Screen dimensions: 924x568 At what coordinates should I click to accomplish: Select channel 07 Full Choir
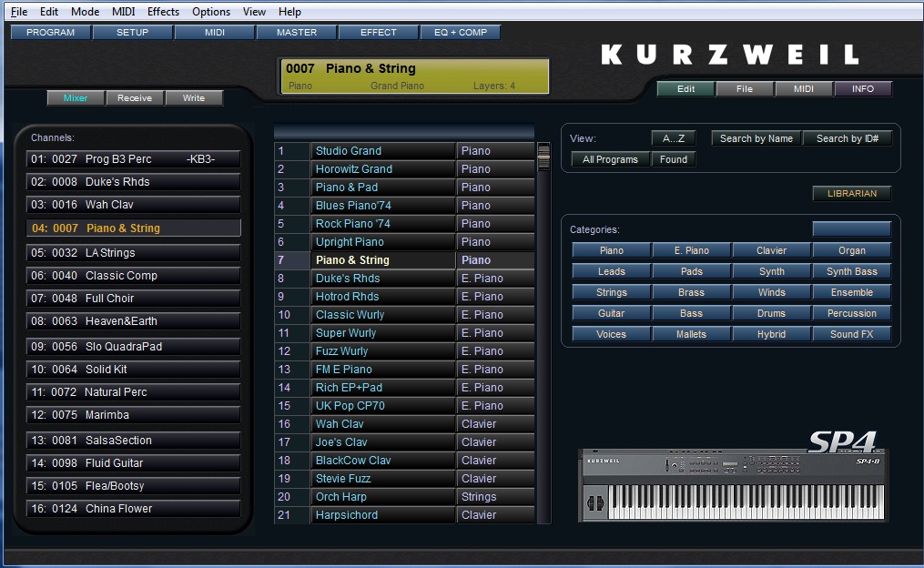[x=133, y=299]
